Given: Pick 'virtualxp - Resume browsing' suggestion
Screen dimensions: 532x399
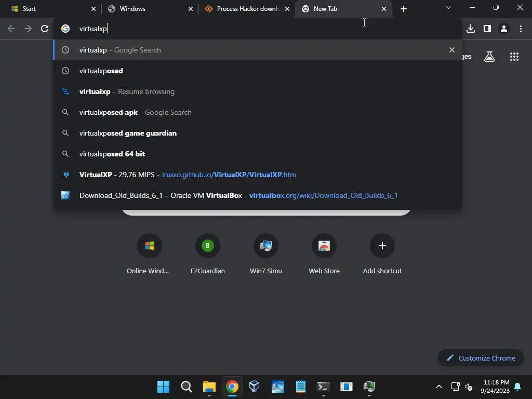Looking at the screenshot, I should (x=257, y=91).
